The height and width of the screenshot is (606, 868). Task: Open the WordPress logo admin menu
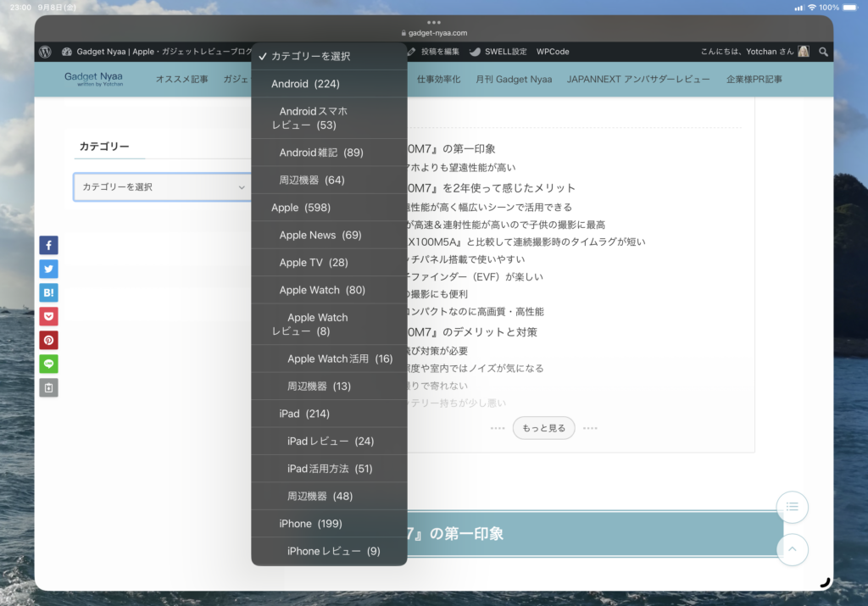pyautogui.click(x=46, y=52)
